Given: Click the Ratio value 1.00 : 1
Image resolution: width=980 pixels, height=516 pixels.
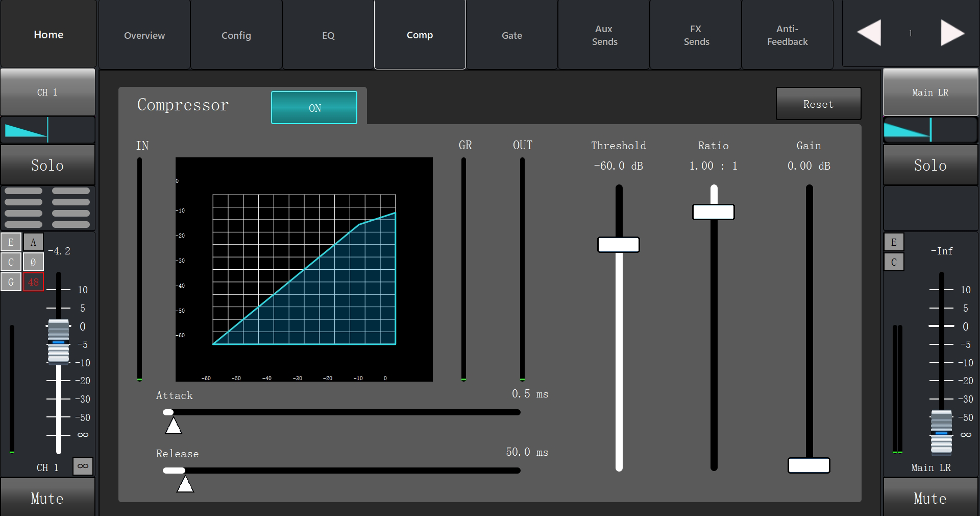Looking at the screenshot, I should coord(713,166).
